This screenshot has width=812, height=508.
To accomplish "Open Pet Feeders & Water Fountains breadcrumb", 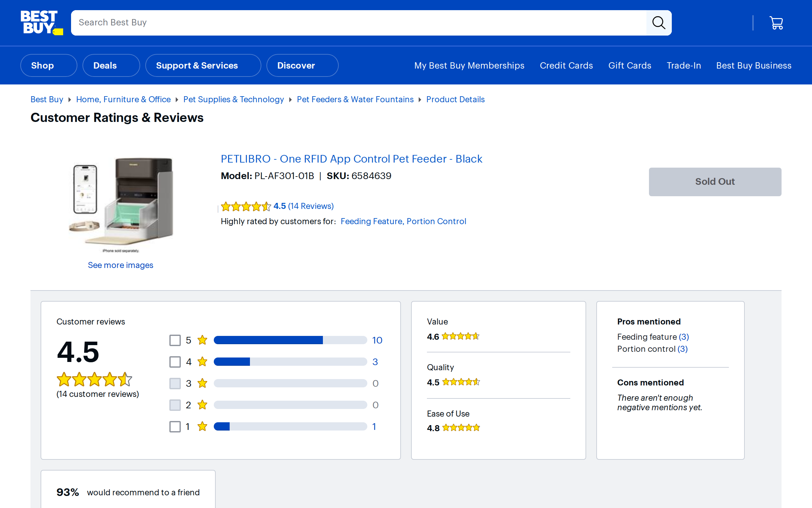I will point(355,99).
